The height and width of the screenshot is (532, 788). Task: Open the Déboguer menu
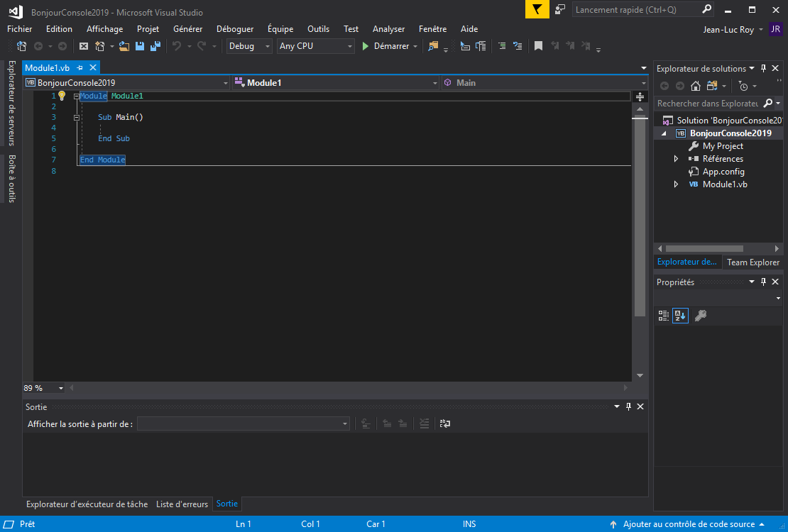pyautogui.click(x=235, y=29)
